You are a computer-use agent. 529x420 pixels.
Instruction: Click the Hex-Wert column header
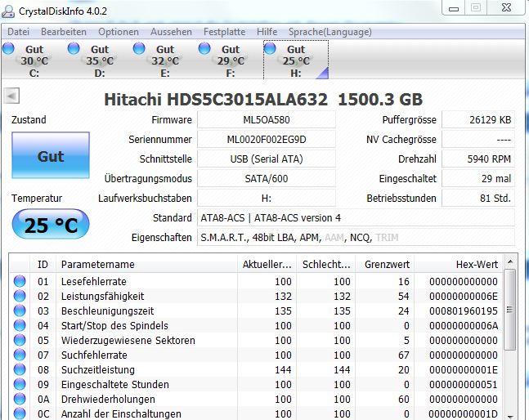tap(459, 264)
